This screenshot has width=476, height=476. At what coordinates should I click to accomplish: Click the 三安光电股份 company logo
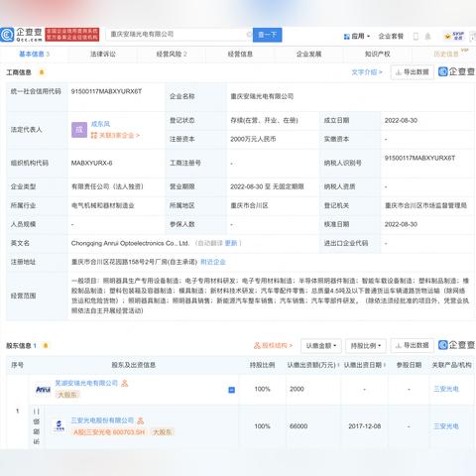coord(59,425)
